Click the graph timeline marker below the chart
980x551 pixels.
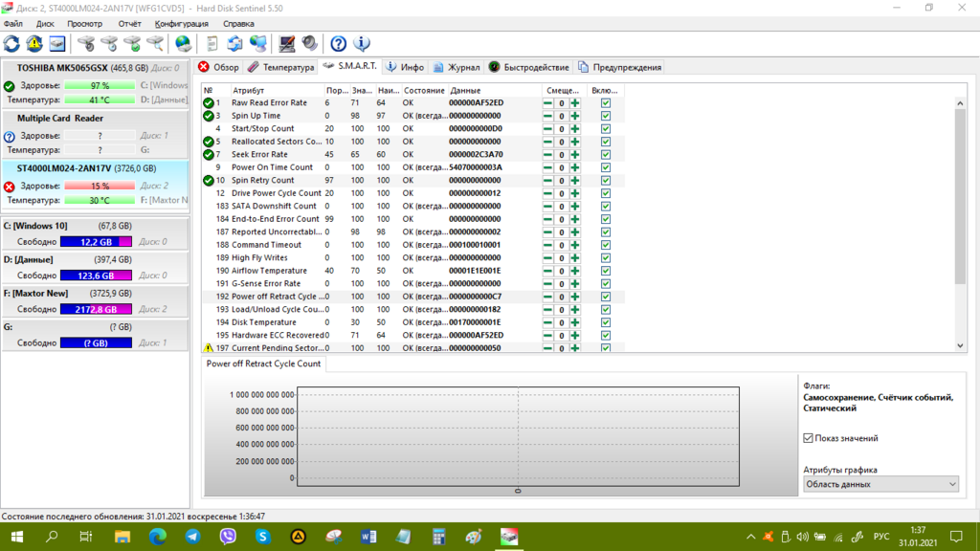tap(518, 491)
